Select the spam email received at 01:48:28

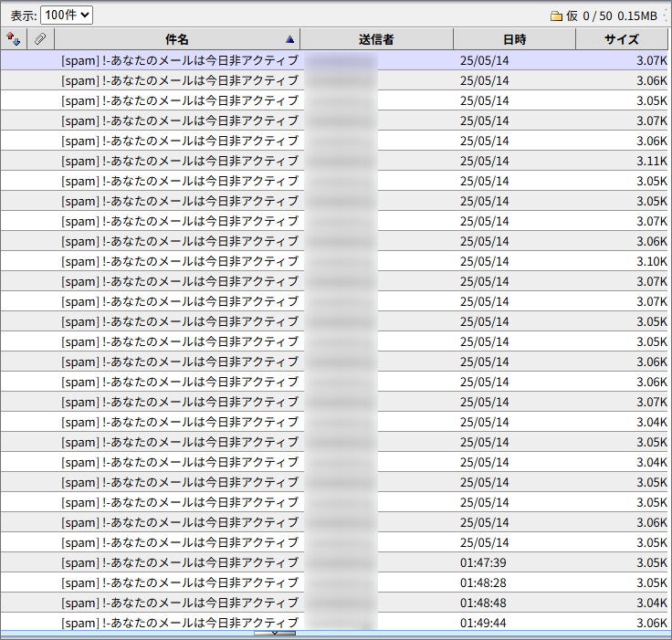[179, 582]
